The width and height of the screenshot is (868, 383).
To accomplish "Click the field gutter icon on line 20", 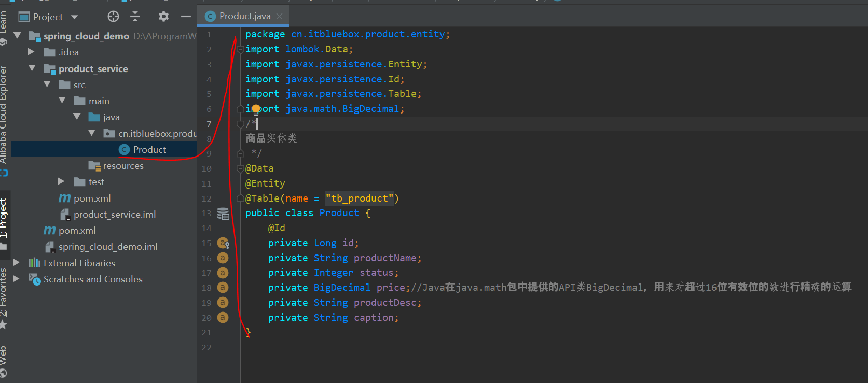I will point(223,318).
